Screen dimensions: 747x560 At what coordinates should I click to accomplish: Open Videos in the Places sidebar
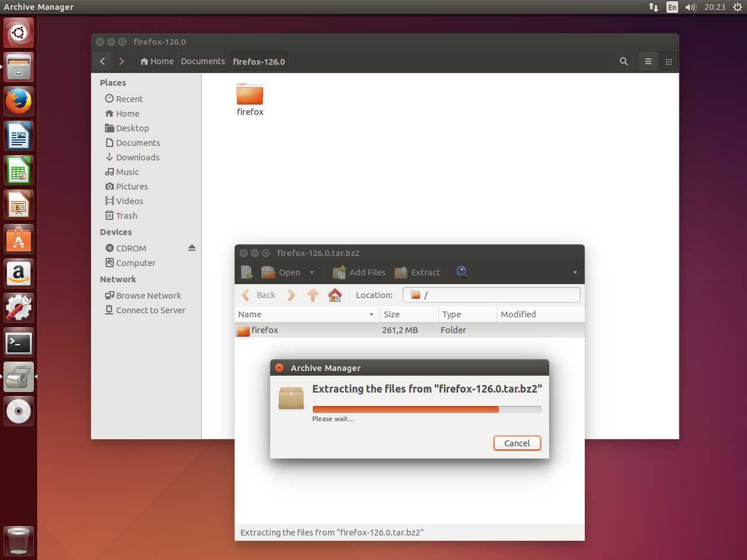[x=130, y=201]
